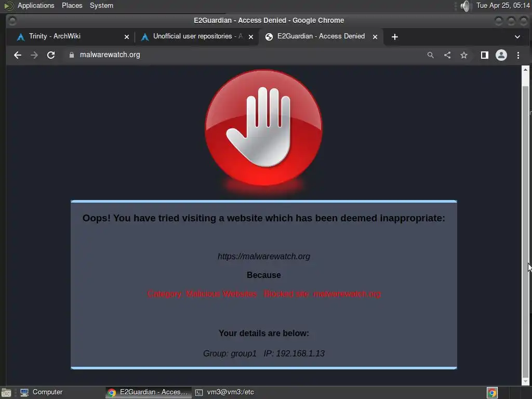532x399 pixels.
Task: Click the red stop hand image
Action: (x=263, y=128)
